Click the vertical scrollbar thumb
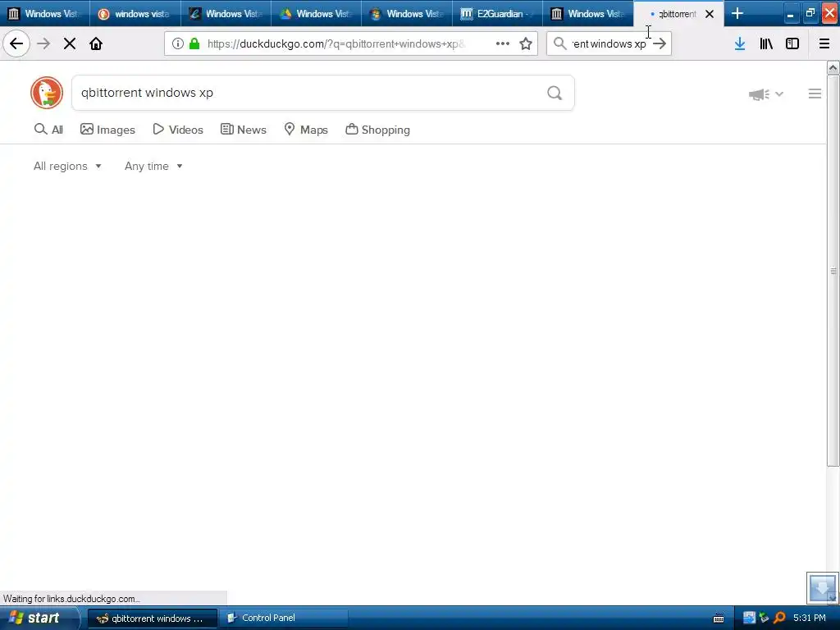Image resolution: width=840 pixels, height=630 pixels. (x=833, y=271)
